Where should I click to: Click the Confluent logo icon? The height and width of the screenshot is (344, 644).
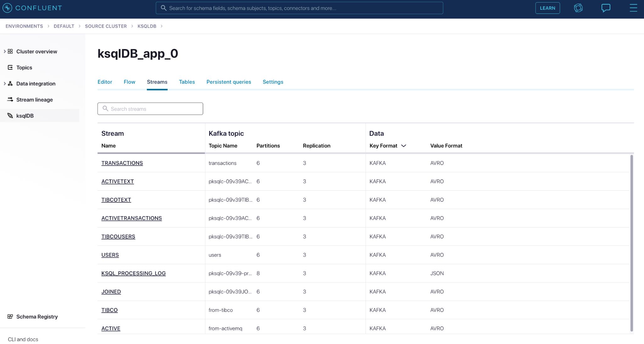[x=8, y=8]
